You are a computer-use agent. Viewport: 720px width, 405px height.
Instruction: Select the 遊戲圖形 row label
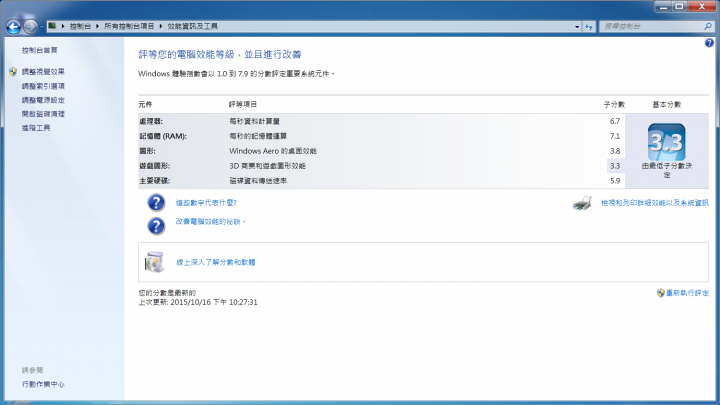[155, 166]
